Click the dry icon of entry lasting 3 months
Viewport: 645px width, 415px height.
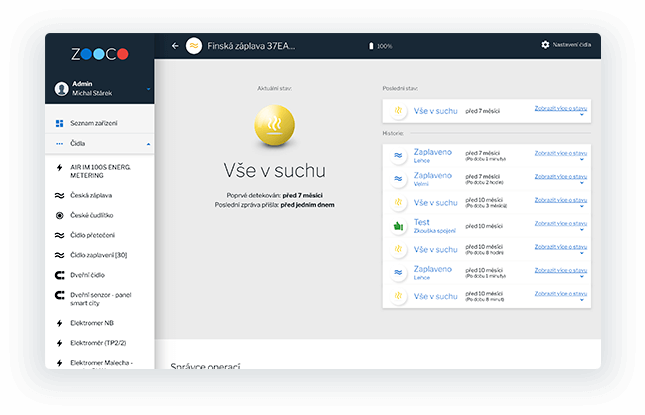pyautogui.click(x=398, y=202)
